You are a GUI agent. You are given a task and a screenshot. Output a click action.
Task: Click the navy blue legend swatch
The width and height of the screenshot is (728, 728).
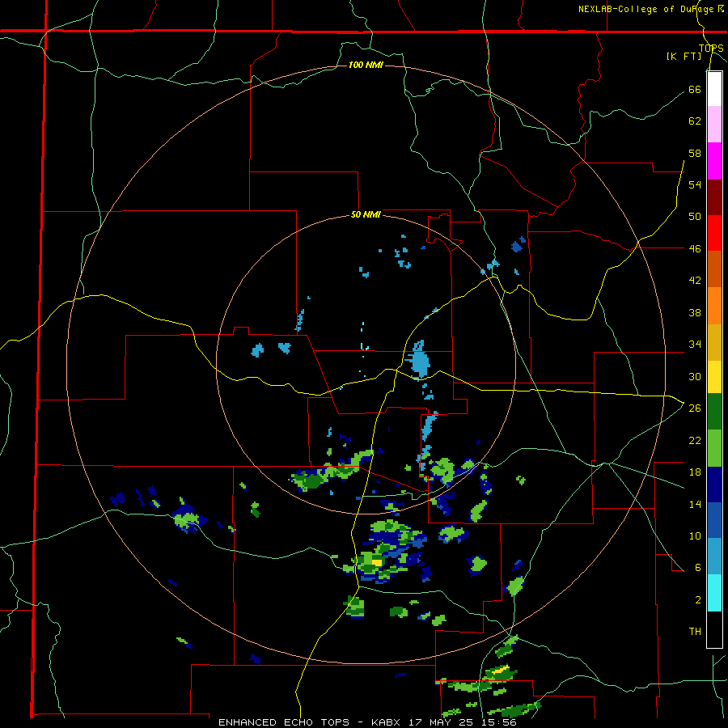(714, 485)
